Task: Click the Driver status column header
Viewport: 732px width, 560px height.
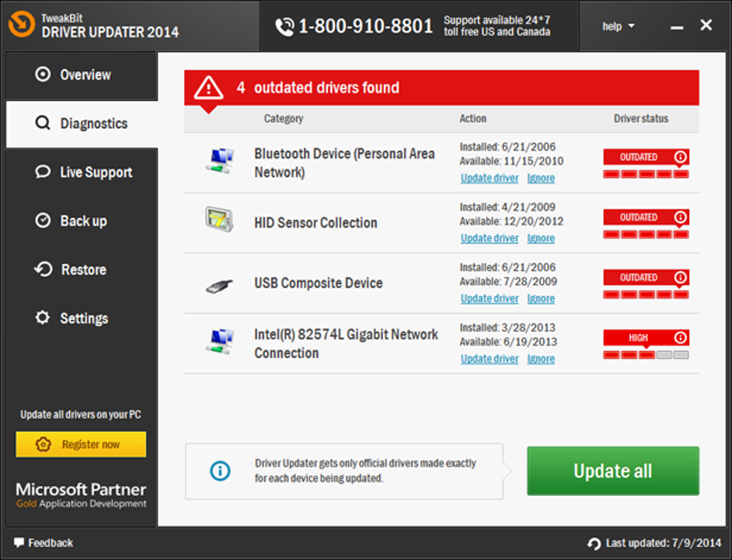Action: (x=640, y=118)
